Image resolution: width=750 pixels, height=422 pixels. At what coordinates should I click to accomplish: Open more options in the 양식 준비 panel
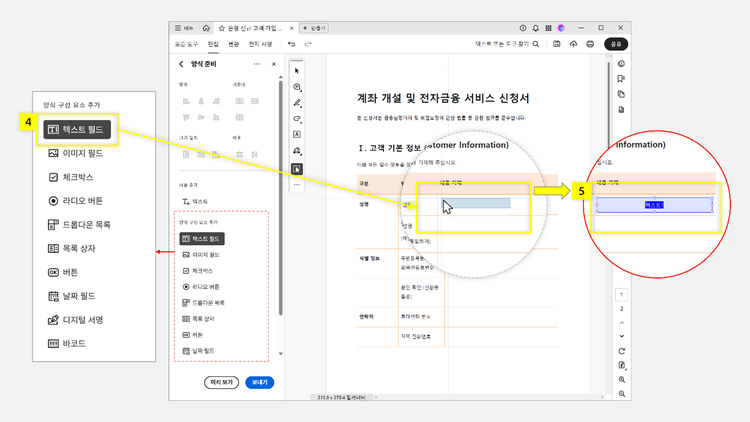[x=257, y=64]
